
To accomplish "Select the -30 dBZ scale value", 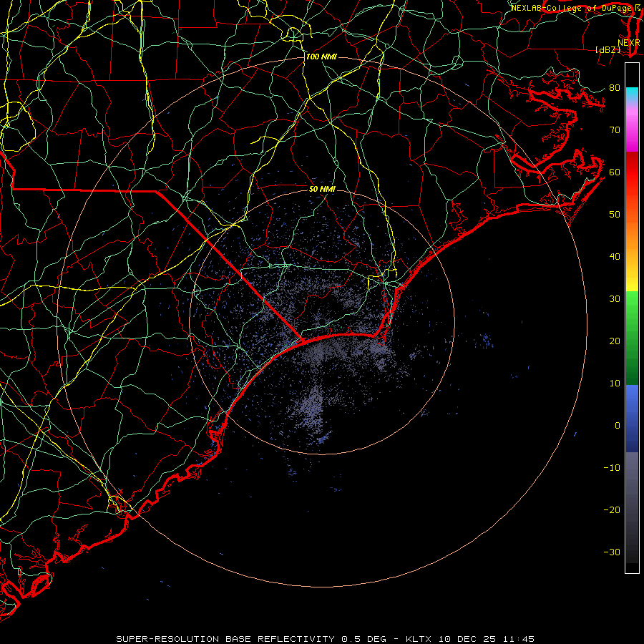I will click(x=612, y=552).
